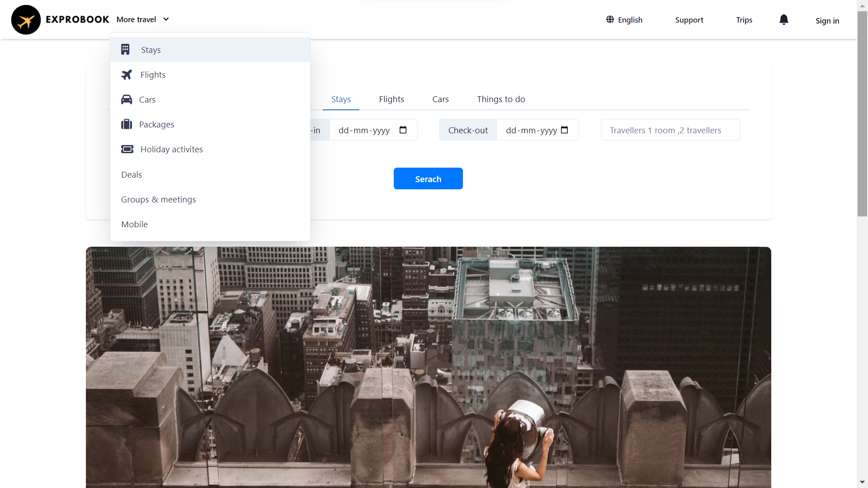Viewport: 868px width, 488px height.
Task: Select Deals from the travel menu
Action: click(131, 174)
